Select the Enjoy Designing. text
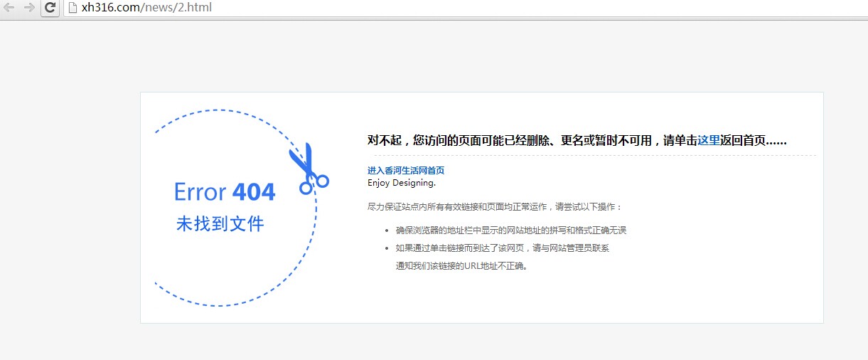 402,183
